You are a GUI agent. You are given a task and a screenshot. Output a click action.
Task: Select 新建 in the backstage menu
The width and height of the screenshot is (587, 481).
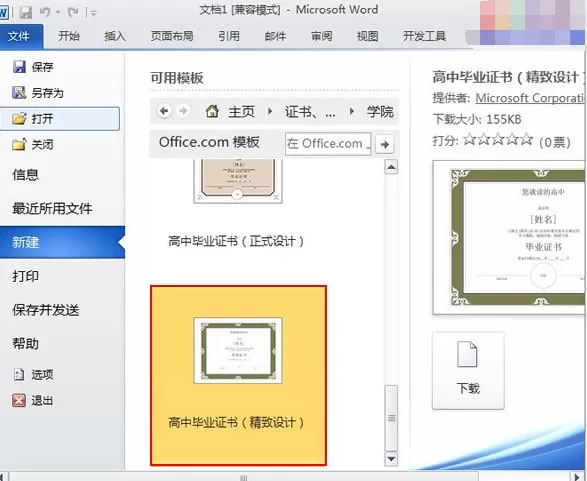[x=62, y=242]
